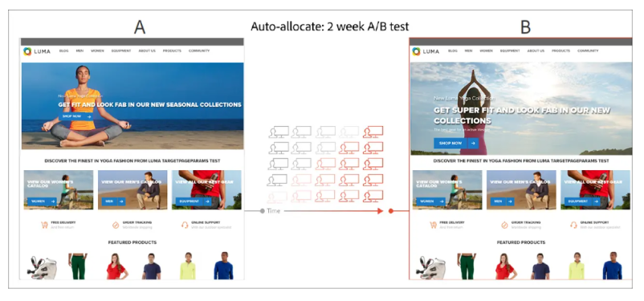Click the 'FEATURED PRODUCTS' heading on page B
Screen dimensions: 644x301
[x=521, y=242]
